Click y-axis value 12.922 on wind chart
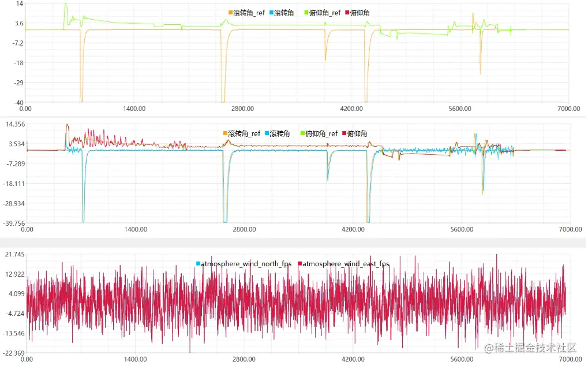This screenshot has height=365, width=588. click(x=15, y=274)
